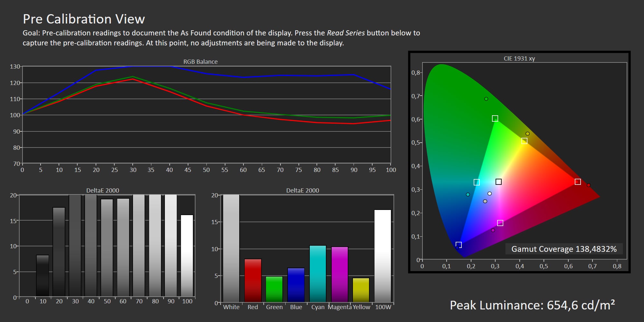Select the grayscale DeltaE bar at level 50
Viewport: 644px width, 322px height.
coord(107,247)
